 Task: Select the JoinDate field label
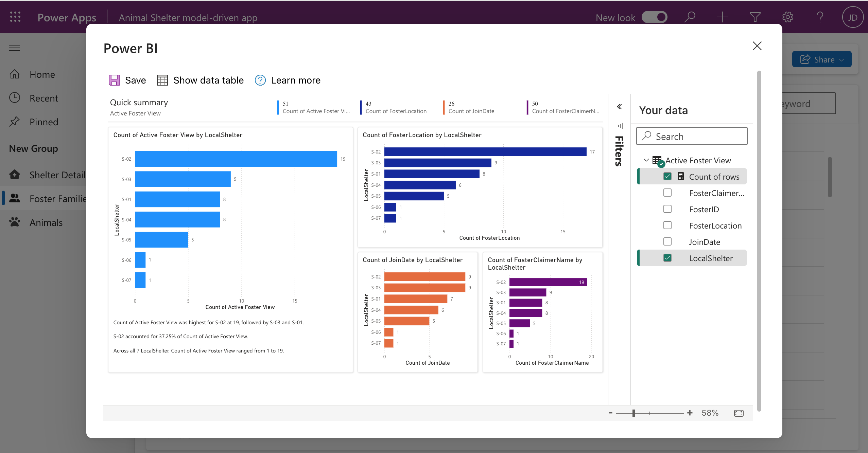tap(704, 242)
